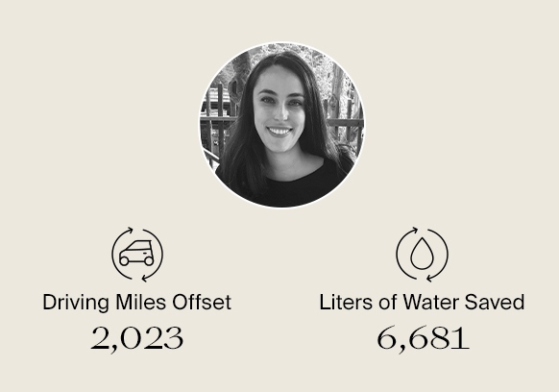Click the smiling face in profile photo

coord(280,109)
